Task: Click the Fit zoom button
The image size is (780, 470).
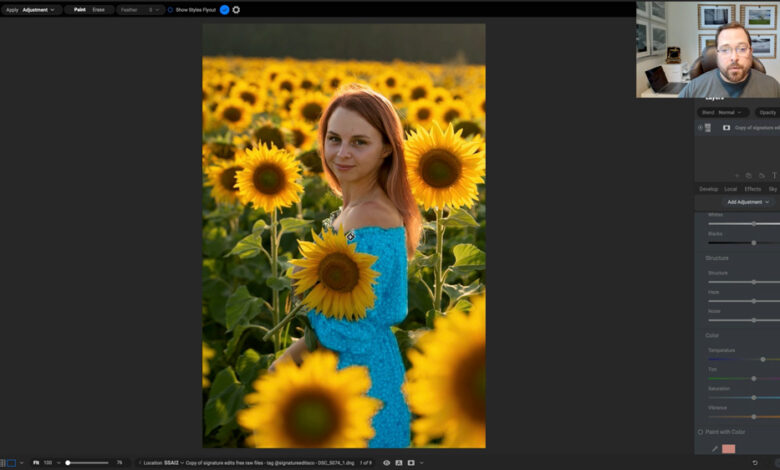Action: [x=36, y=463]
